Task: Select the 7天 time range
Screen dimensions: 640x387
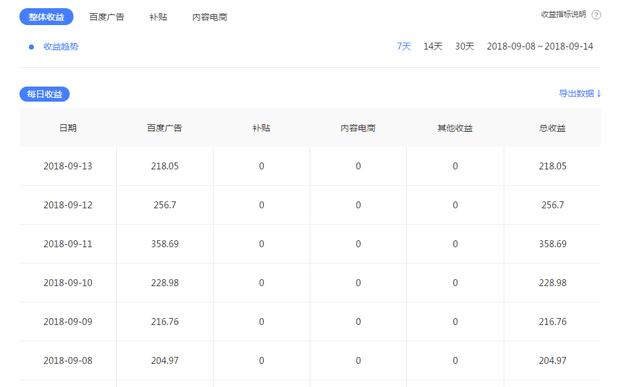Action: pos(404,46)
